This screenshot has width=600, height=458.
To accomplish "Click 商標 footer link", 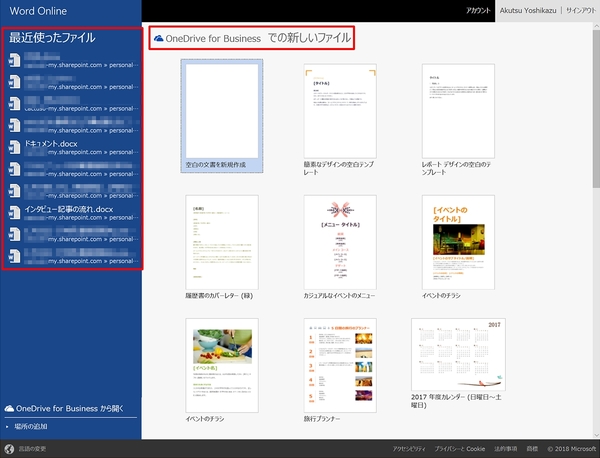I will [x=532, y=449].
